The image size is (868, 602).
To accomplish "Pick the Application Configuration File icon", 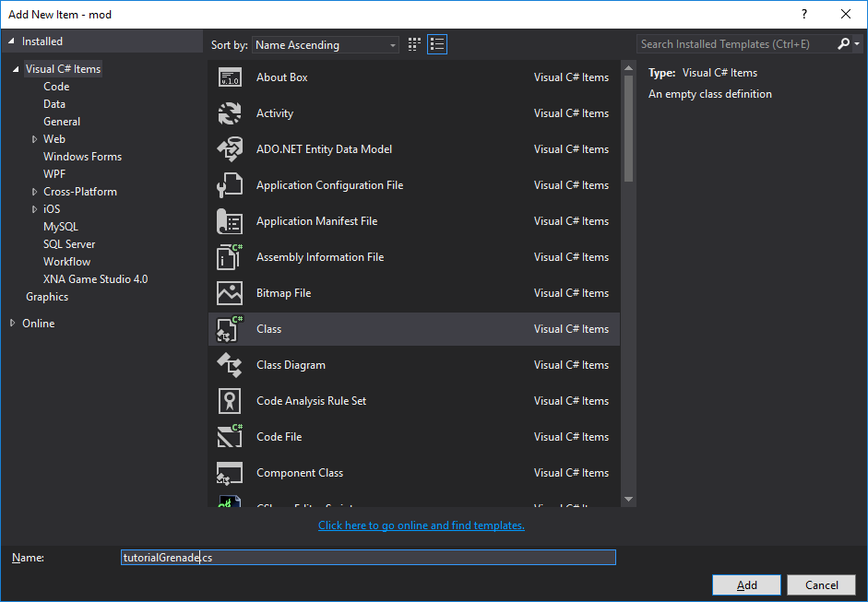I will [230, 185].
